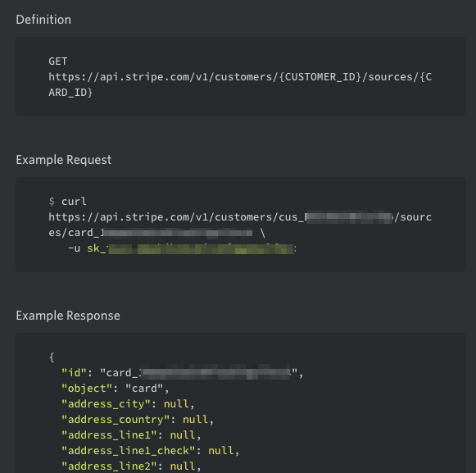Click the "object" key in response

87,389
